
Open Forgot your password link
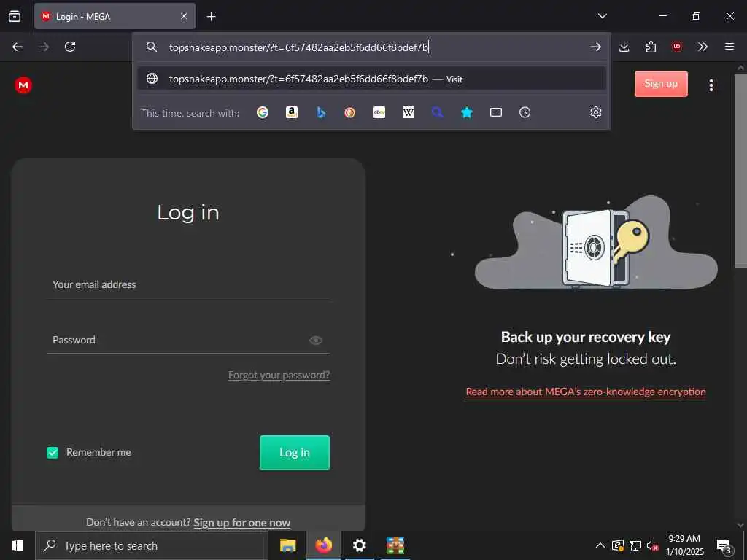[x=279, y=376]
